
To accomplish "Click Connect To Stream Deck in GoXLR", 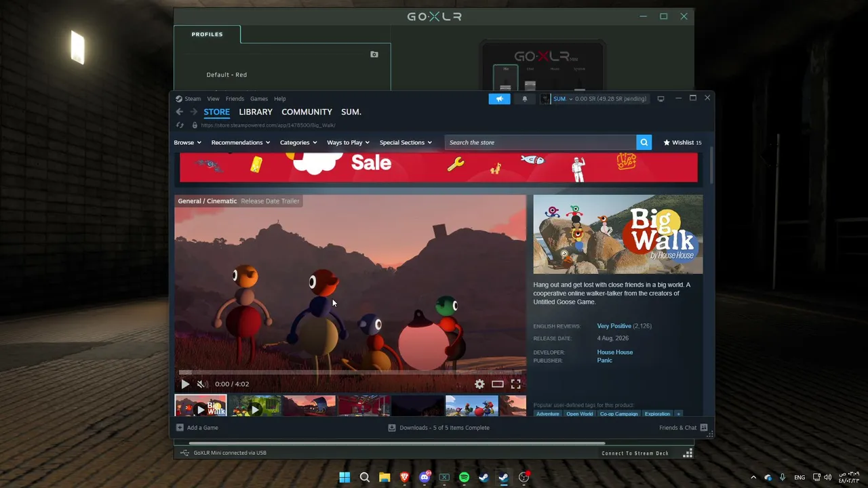I will pyautogui.click(x=635, y=453).
